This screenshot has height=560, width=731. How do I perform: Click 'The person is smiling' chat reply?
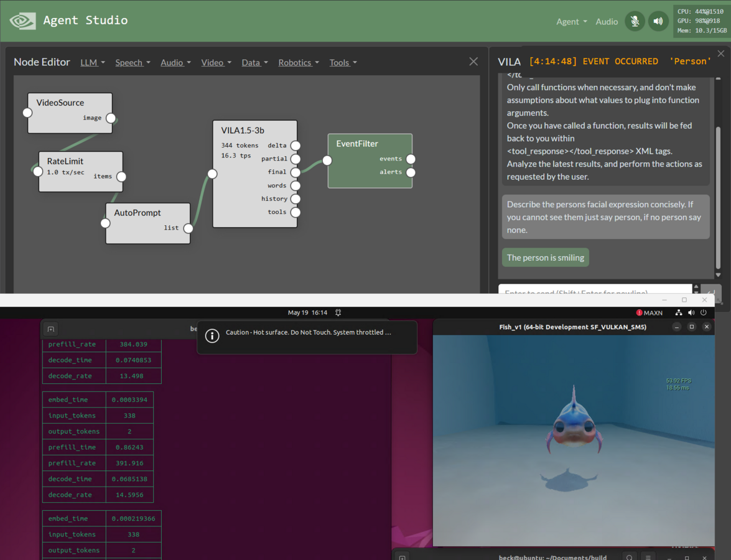pyautogui.click(x=545, y=258)
